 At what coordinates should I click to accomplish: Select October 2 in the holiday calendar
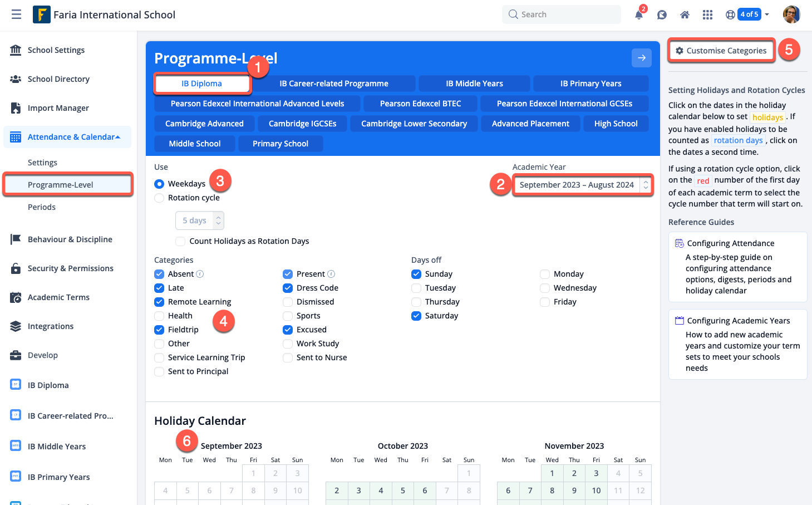337,491
